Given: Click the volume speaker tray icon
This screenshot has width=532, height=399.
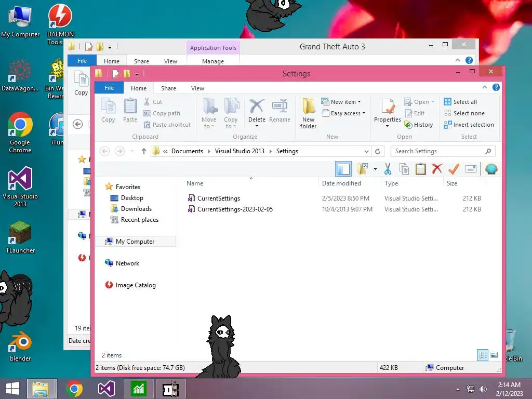Looking at the screenshot, I should pyautogui.click(x=483, y=389).
